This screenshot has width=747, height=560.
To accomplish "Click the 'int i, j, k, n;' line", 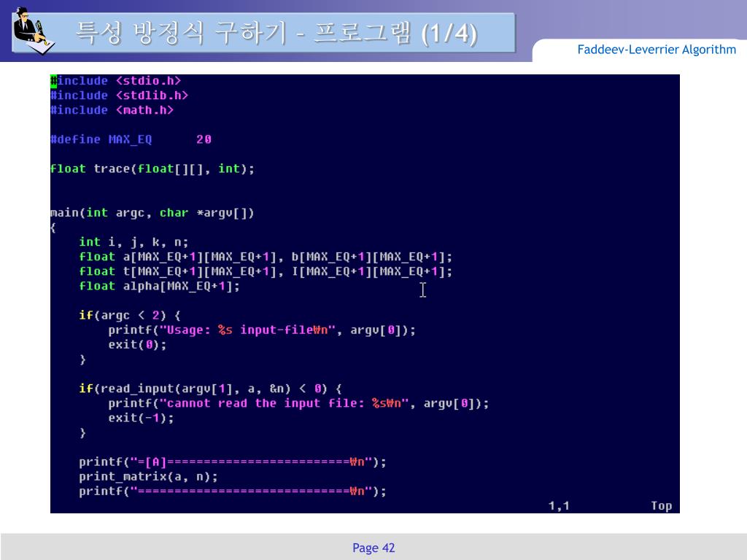I will tap(134, 242).
